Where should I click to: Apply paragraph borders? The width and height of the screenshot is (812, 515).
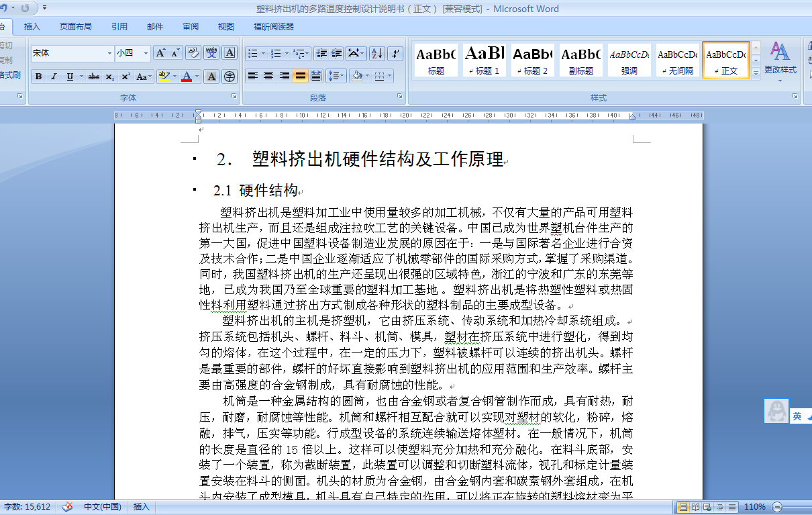click(380, 76)
